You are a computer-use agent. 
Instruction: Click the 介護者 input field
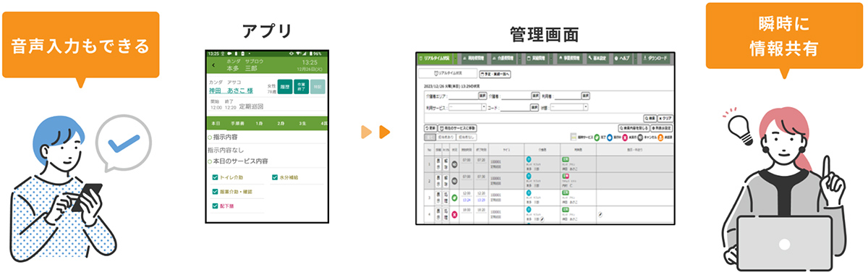click(x=516, y=96)
